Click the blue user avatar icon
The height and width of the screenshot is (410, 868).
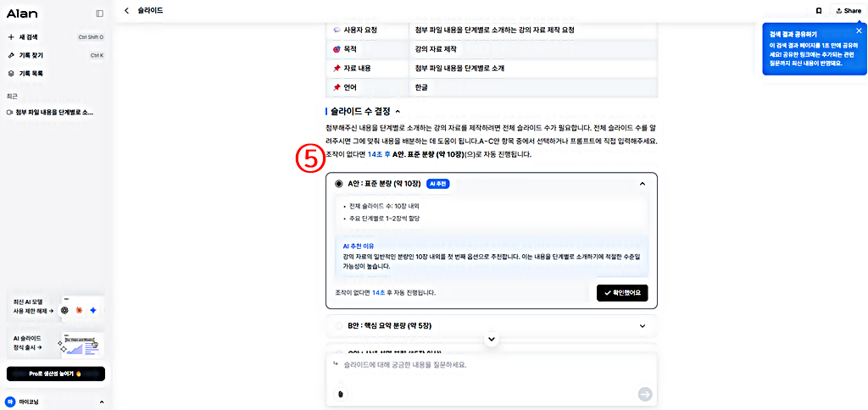pos(9,402)
